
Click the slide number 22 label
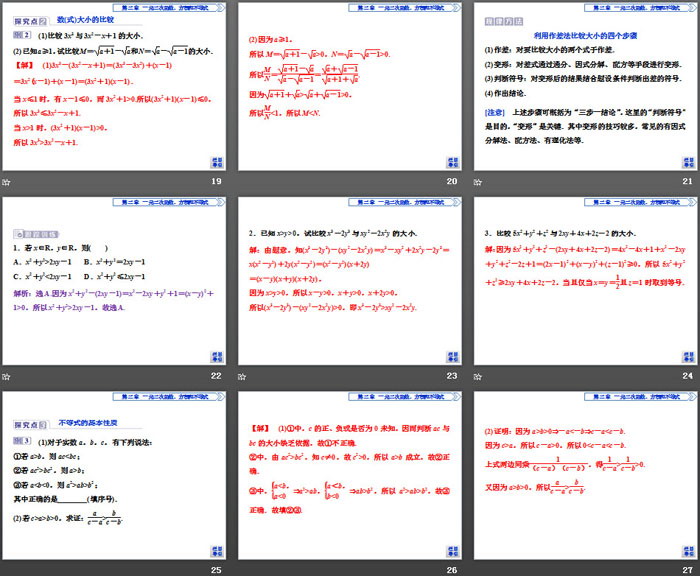pos(215,376)
